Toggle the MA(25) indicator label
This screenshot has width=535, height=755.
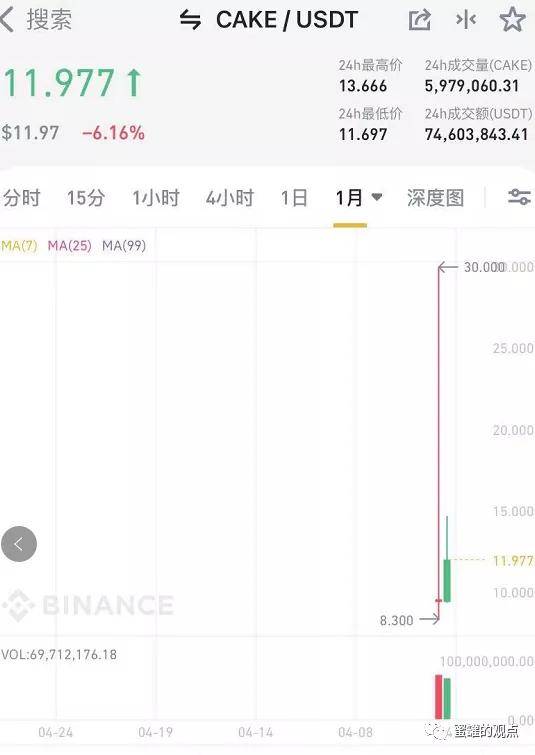click(x=70, y=246)
